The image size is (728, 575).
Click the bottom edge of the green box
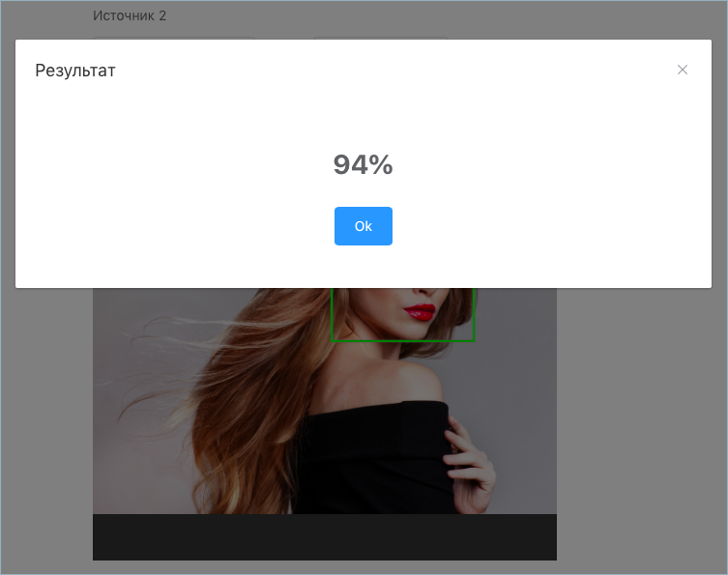pyautogui.click(x=402, y=341)
